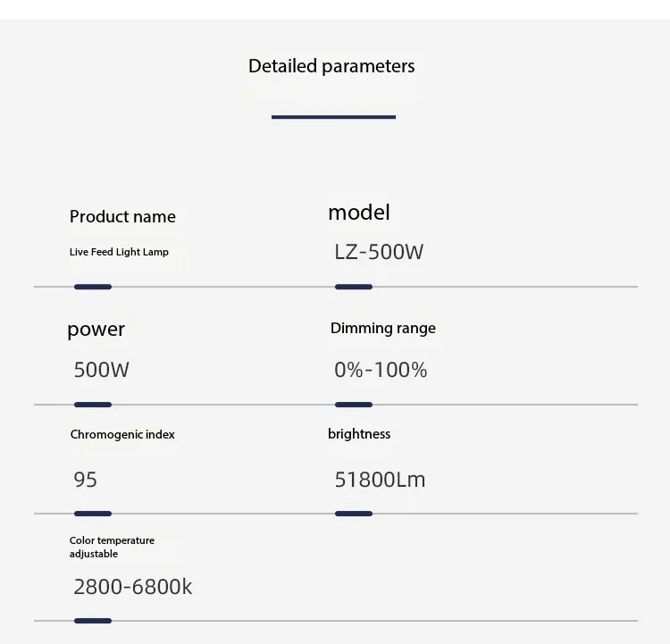This screenshot has height=644, width=670.
Task: Click the blue marker under Product name
Action: (x=93, y=287)
